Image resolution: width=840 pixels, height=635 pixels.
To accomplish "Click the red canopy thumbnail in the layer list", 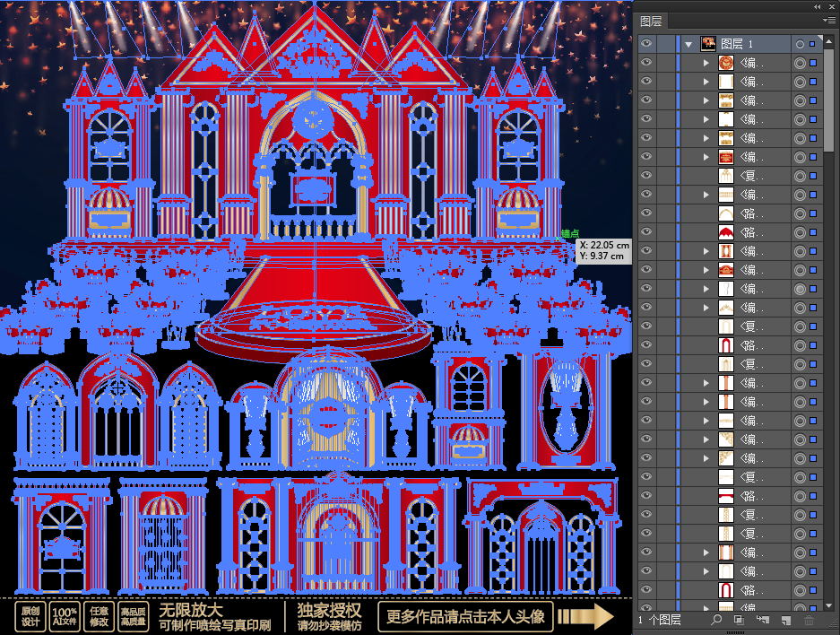I will point(726,232).
